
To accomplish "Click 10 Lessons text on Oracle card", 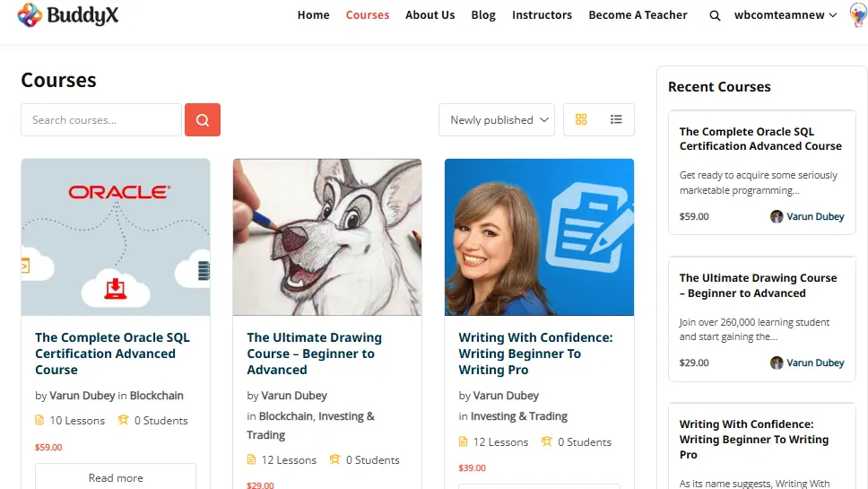I will 77,420.
